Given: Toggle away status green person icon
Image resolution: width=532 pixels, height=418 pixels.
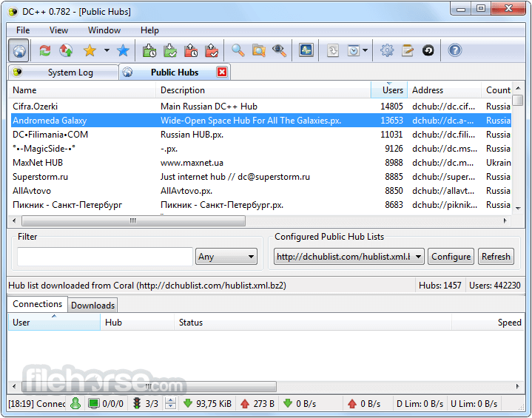Looking at the screenshot, I should point(75,403).
